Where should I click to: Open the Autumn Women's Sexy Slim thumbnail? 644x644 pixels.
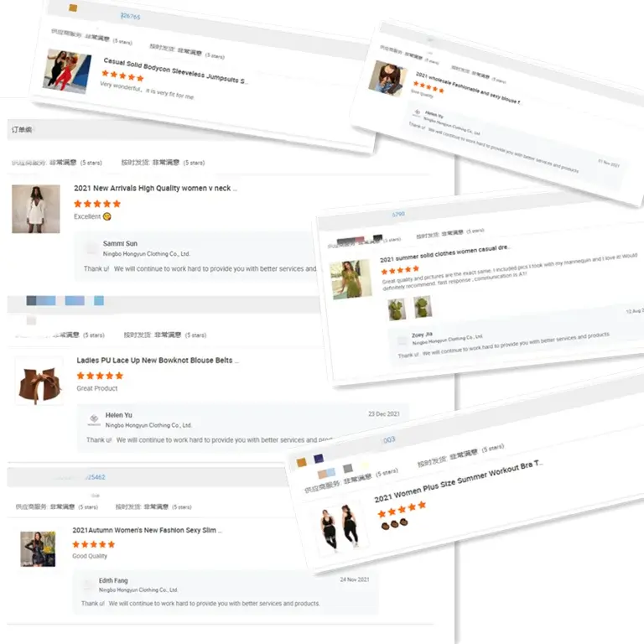[x=38, y=549]
